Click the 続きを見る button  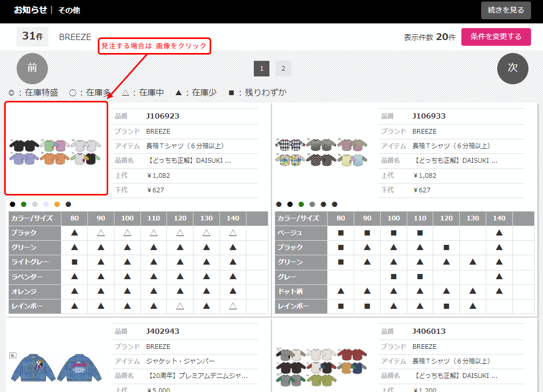[x=506, y=10]
